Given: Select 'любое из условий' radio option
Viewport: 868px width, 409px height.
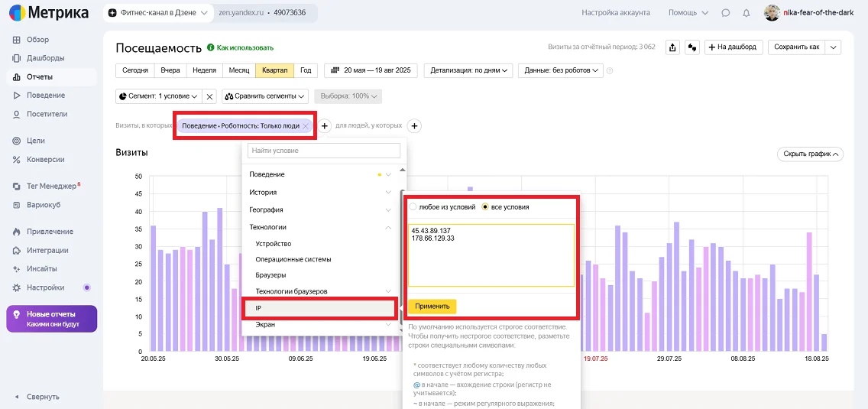Looking at the screenshot, I should [x=413, y=207].
